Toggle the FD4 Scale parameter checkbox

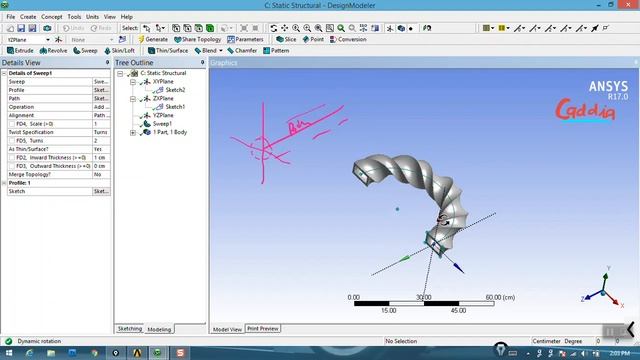(12, 124)
